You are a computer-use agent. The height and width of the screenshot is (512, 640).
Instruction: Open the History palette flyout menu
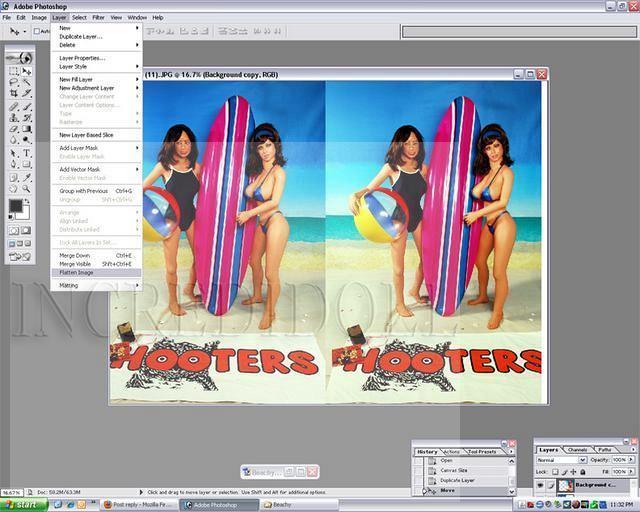(511, 452)
